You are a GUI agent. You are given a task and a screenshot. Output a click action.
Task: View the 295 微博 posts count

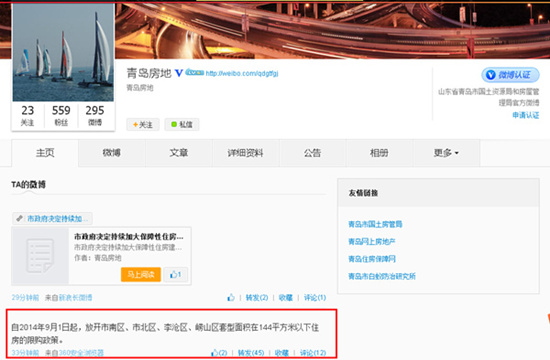coord(95,115)
